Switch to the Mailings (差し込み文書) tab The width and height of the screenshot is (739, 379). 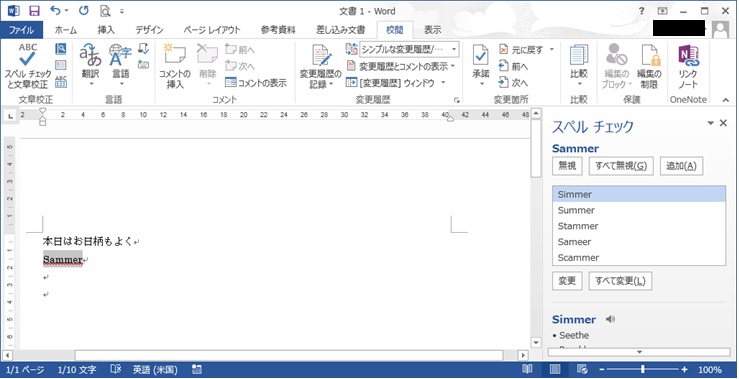pos(340,30)
